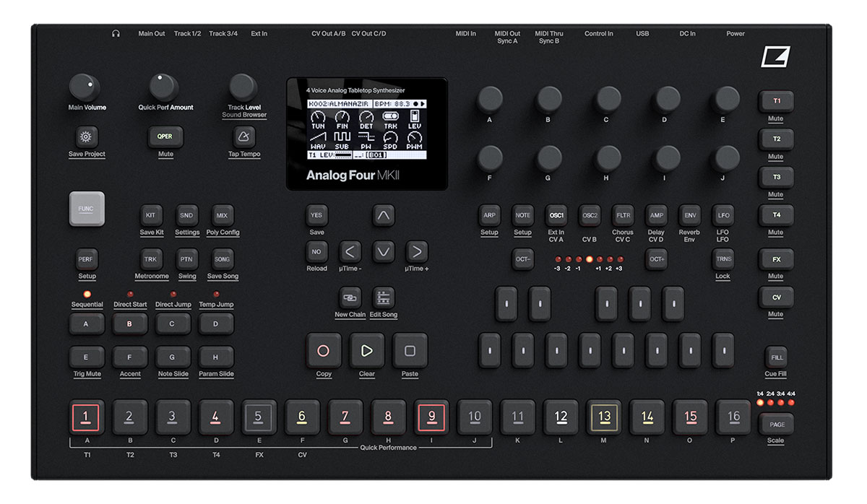The image size is (867, 504).
Task: Mute track T1
Action: click(776, 101)
